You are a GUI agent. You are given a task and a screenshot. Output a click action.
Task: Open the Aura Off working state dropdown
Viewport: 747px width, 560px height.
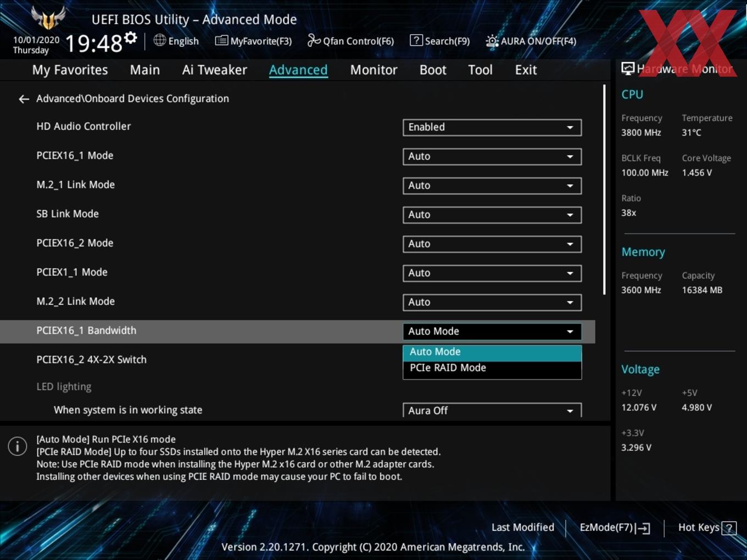pos(492,410)
